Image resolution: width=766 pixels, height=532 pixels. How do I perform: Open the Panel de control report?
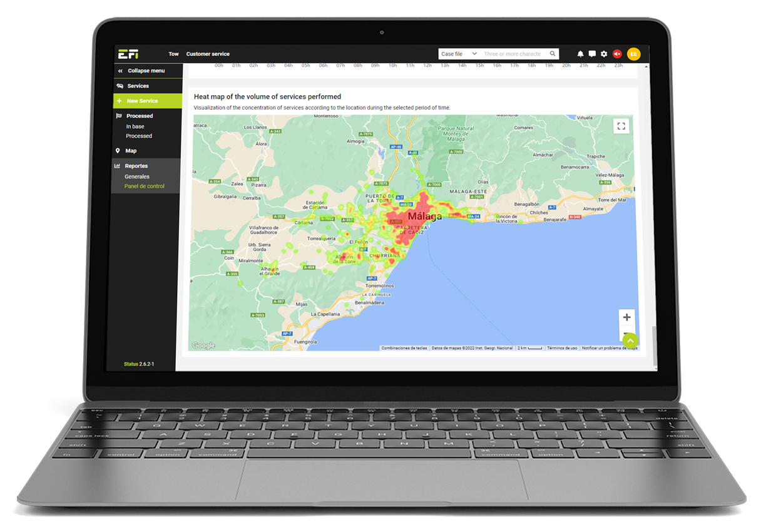pos(144,187)
